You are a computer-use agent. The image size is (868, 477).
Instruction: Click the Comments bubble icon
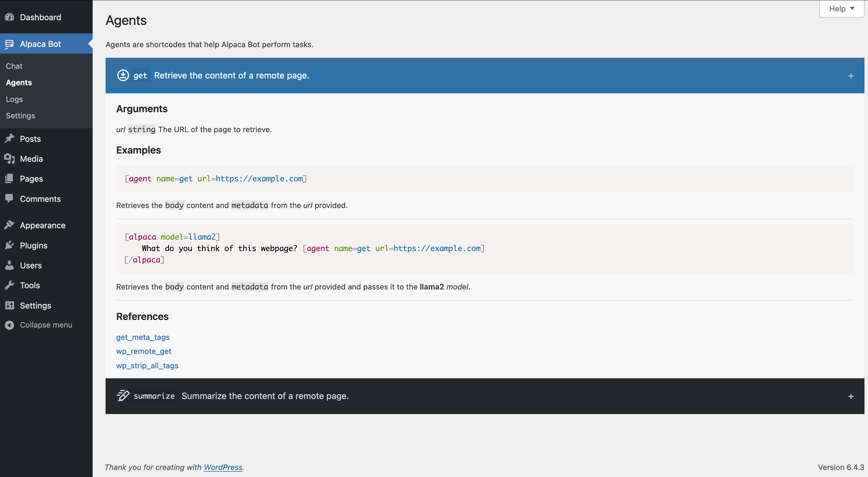9,199
